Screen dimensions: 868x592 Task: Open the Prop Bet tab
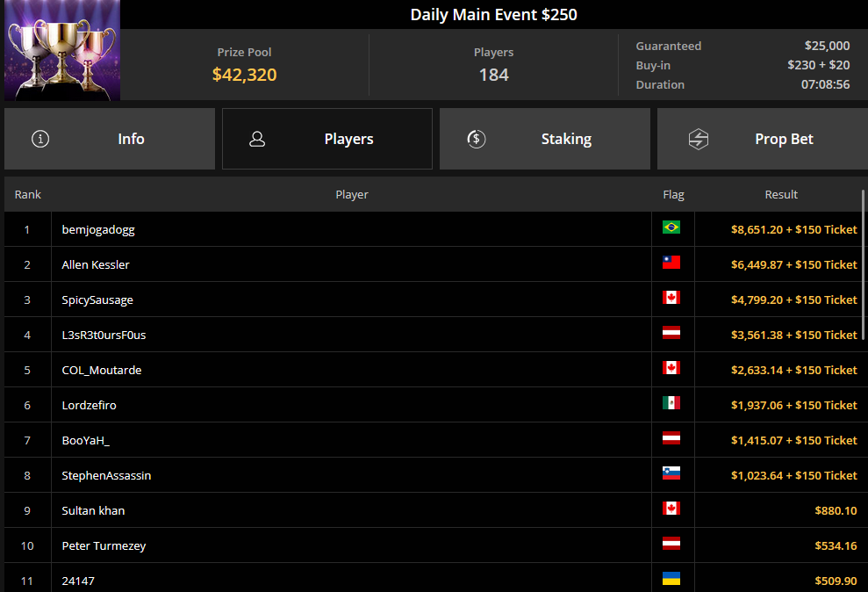tap(763, 139)
